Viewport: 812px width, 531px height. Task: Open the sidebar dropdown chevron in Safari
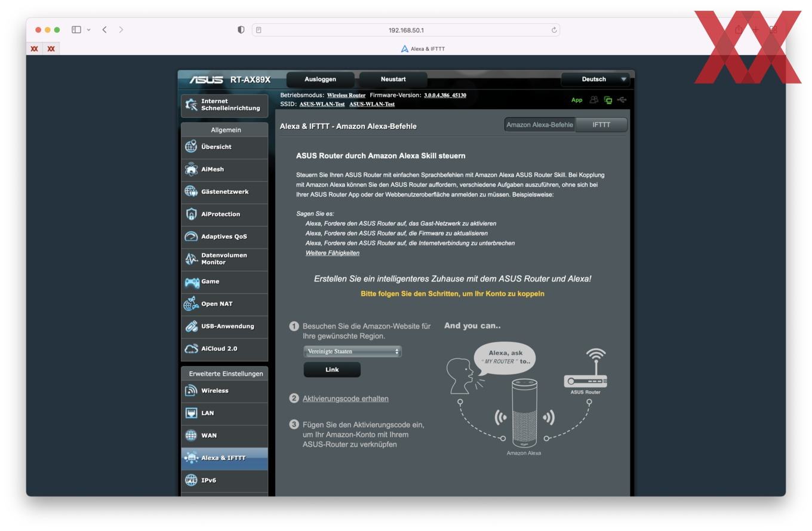tap(89, 30)
